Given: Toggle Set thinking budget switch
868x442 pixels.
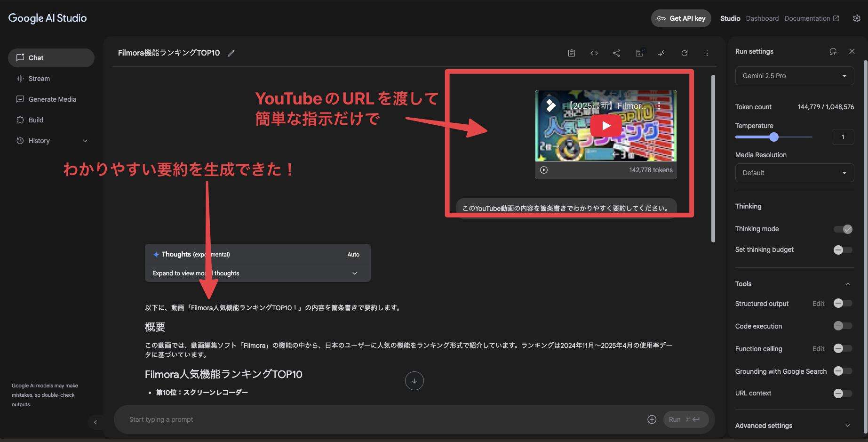Looking at the screenshot, I should point(843,250).
